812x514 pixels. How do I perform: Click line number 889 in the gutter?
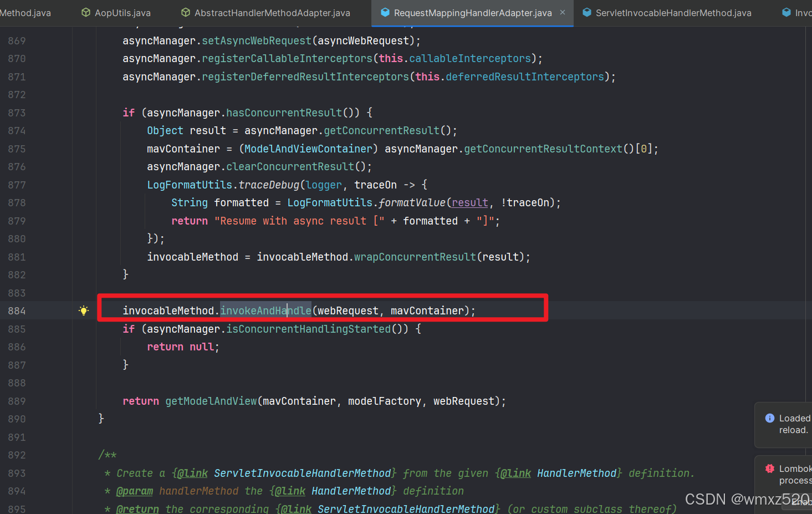[17, 401]
